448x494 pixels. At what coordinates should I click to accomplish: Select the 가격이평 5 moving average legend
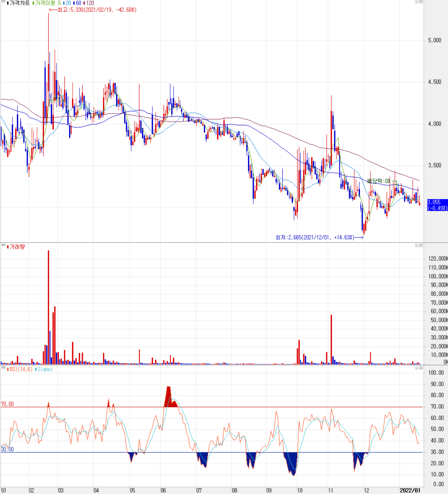coord(47,3)
